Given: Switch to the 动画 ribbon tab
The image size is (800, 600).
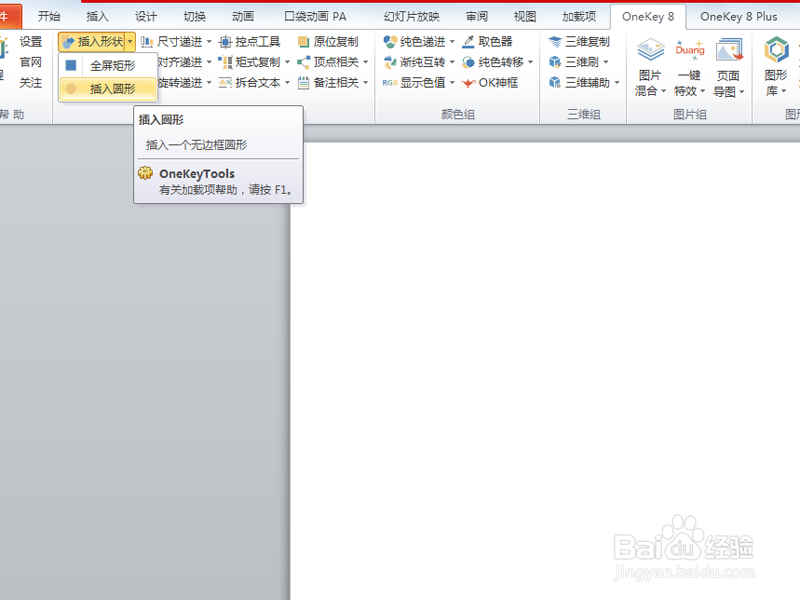Looking at the screenshot, I should click(243, 16).
